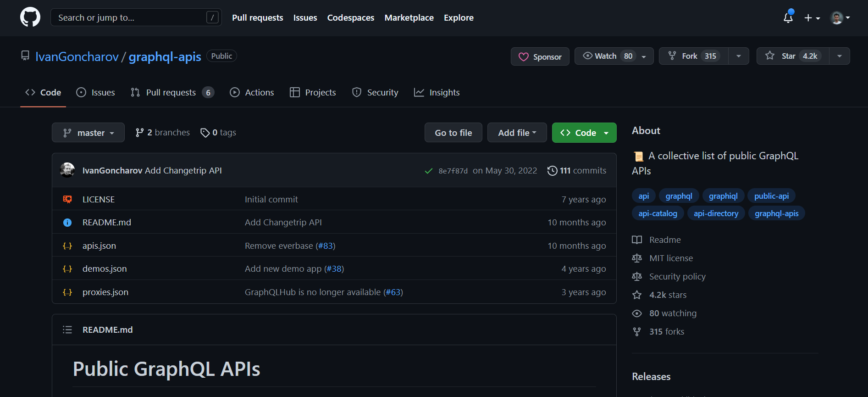Screen dimensions: 868x397
Task: Open issue #63 link
Action: coord(394,292)
